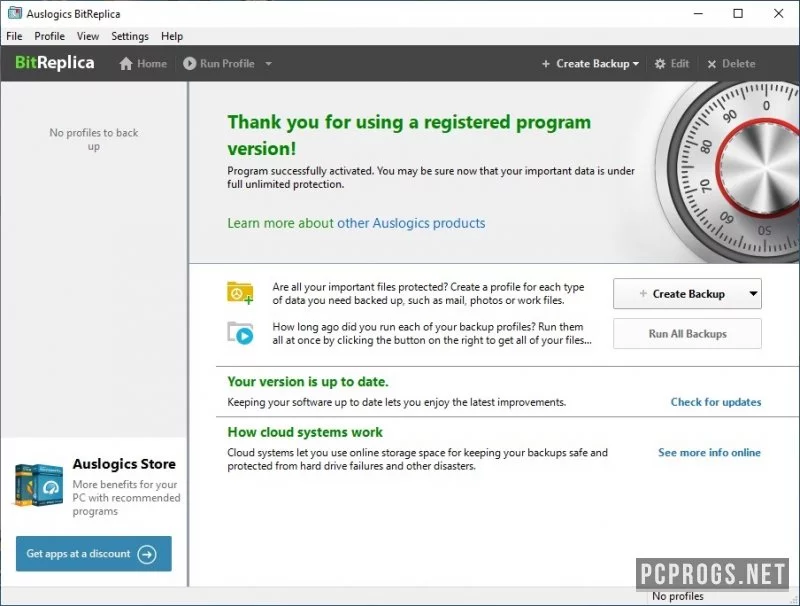Screen dimensions: 800x606
Task: Click the BitReplica logo
Action: [x=55, y=62]
